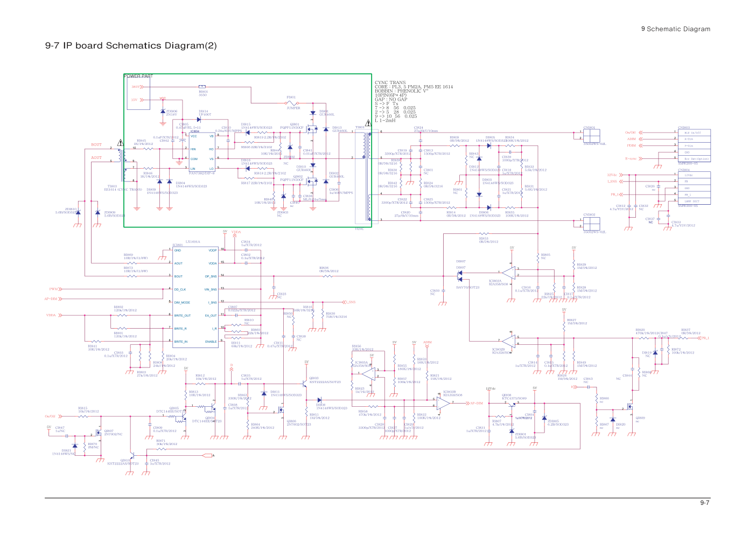This screenshot has height=535, width=756.
Task: Click the FI801 jumper fuse symbol
Action: [x=292, y=103]
